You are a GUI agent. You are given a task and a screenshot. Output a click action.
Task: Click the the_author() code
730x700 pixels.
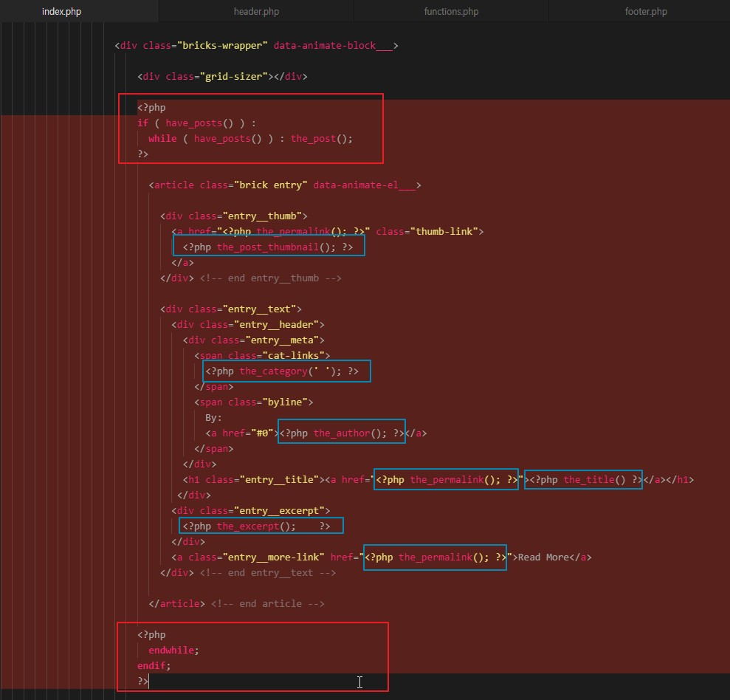click(x=342, y=433)
